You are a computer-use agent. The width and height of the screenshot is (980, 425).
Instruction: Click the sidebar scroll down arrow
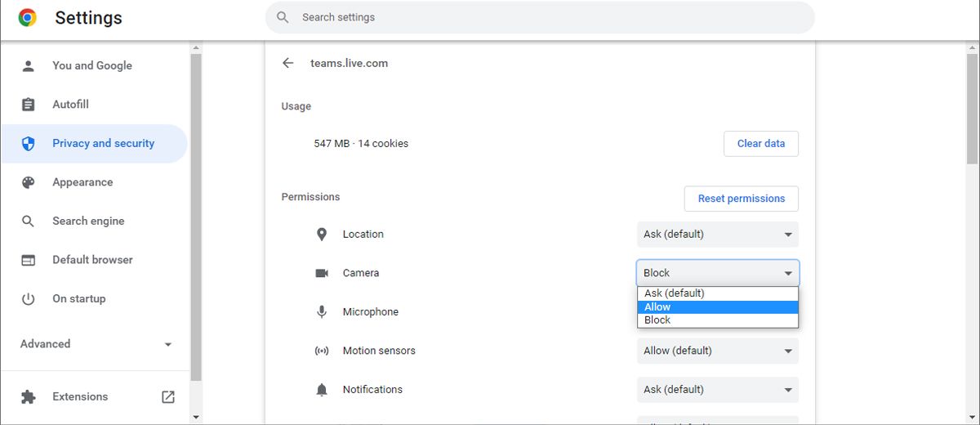(x=196, y=417)
